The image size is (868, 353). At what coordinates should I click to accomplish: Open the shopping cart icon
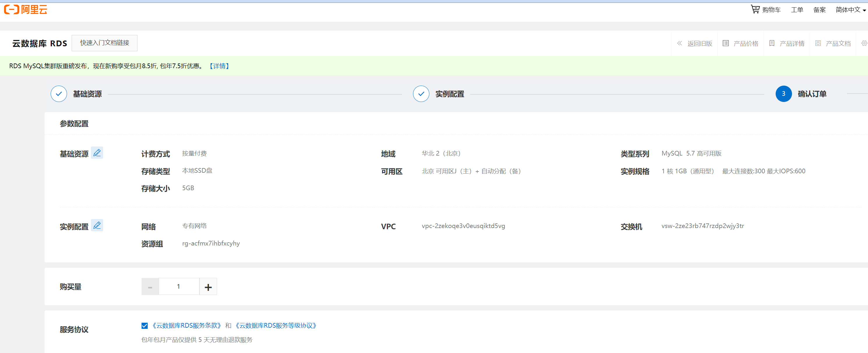point(755,9)
